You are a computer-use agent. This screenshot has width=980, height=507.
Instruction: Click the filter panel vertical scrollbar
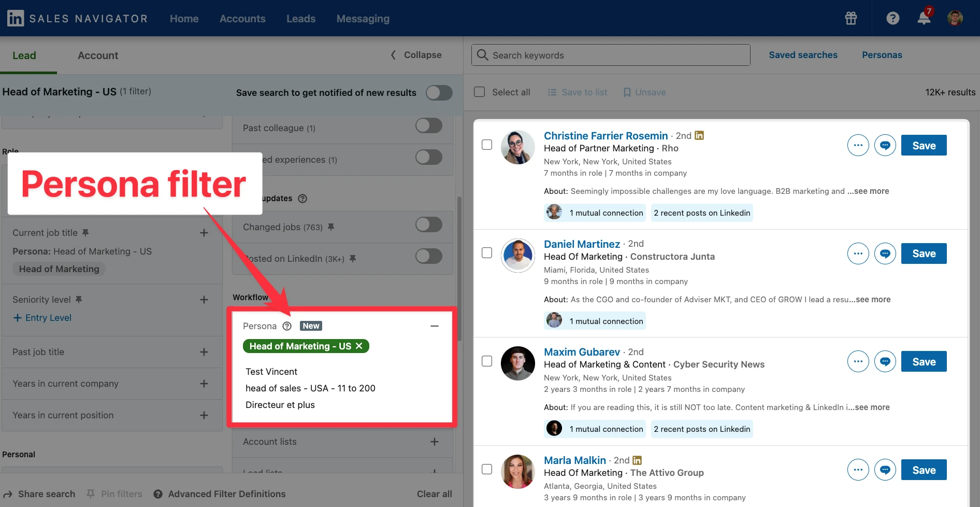click(459, 268)
